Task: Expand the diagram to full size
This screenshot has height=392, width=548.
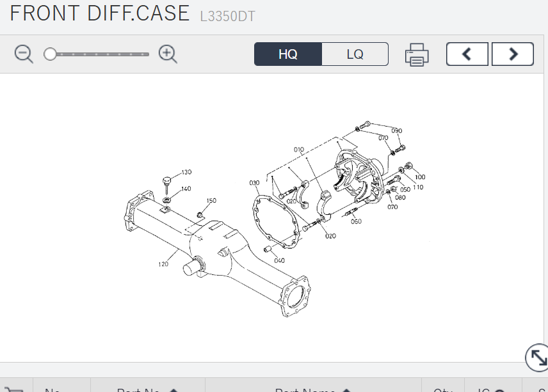Action: (536, 358)
